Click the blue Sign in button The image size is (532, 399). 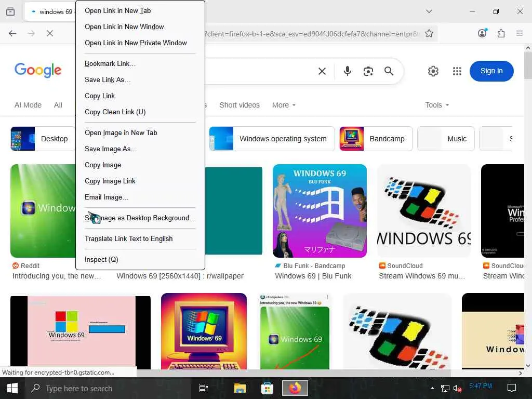tap(491, 71)
